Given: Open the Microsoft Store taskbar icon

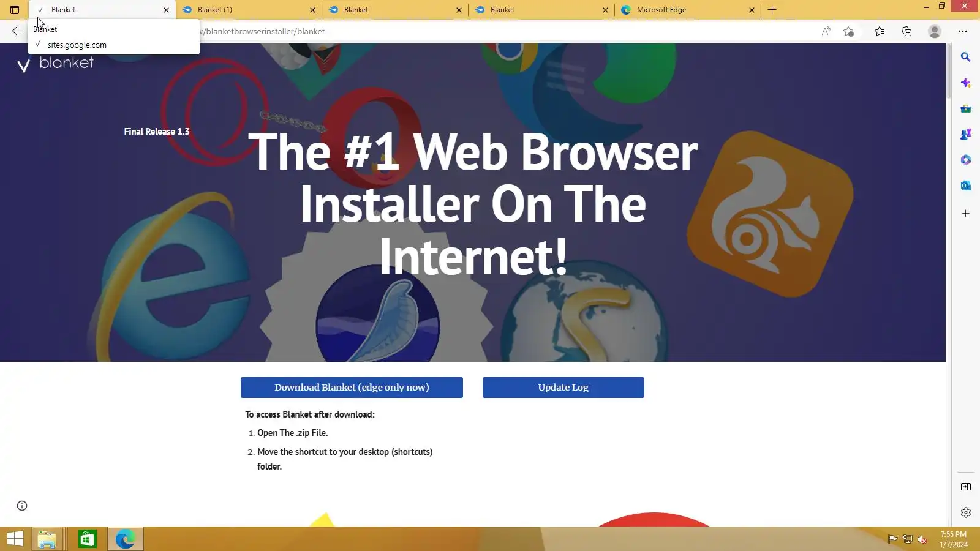Looking at the screenshot, I should (87, 539).
